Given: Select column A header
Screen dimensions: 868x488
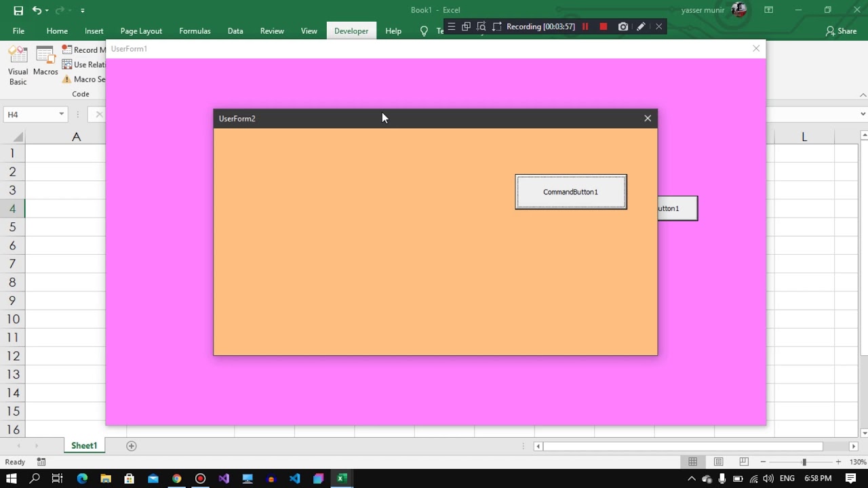Looking at the screenshot, I should pos(76,137).
